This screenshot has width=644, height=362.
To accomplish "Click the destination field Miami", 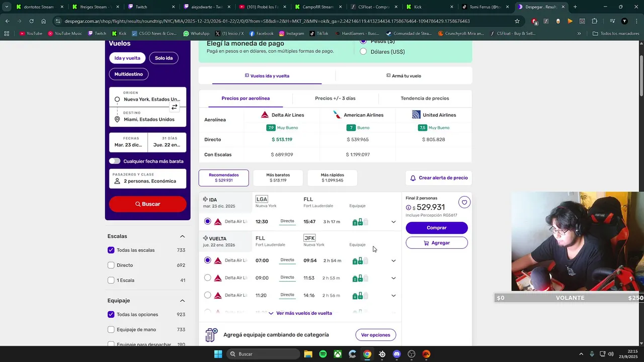I will click(148, 117).
